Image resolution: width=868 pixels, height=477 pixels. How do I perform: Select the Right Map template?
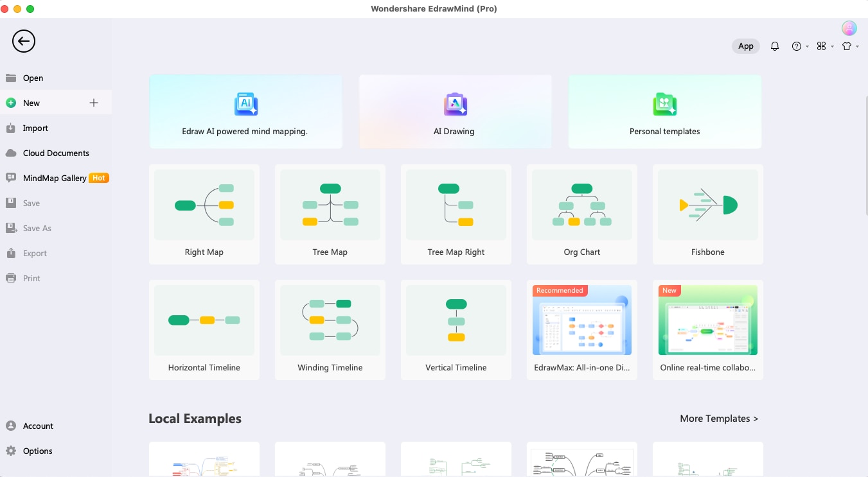pos(204,214)
